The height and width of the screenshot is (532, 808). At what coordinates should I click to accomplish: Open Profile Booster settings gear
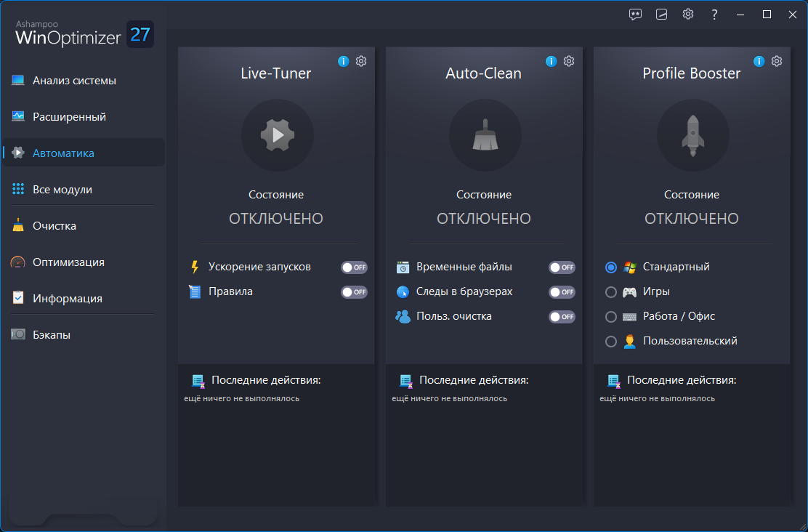(x=777, y=61)
